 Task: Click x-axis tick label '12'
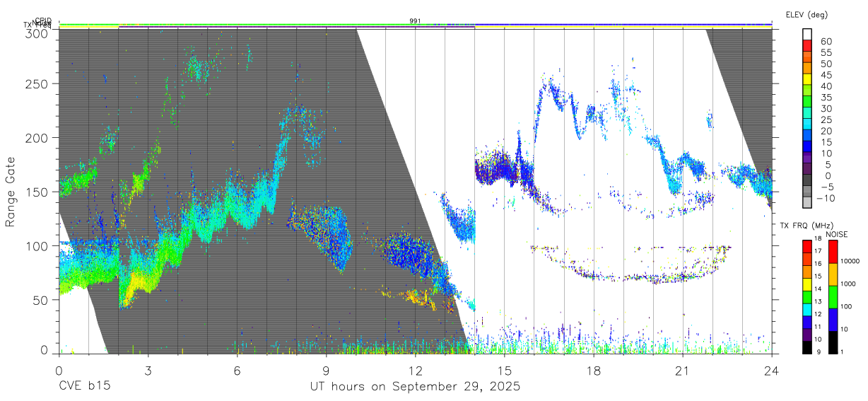pos(416,371)
